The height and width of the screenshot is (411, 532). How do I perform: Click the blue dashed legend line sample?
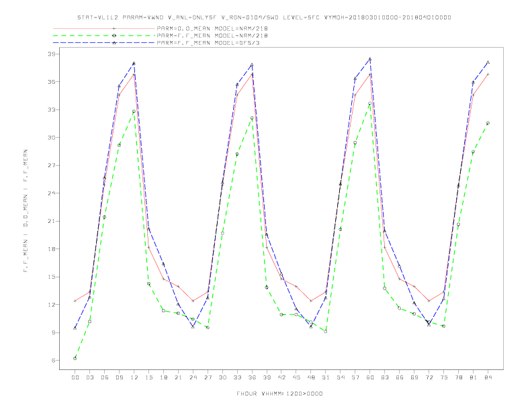click(104, 43)
